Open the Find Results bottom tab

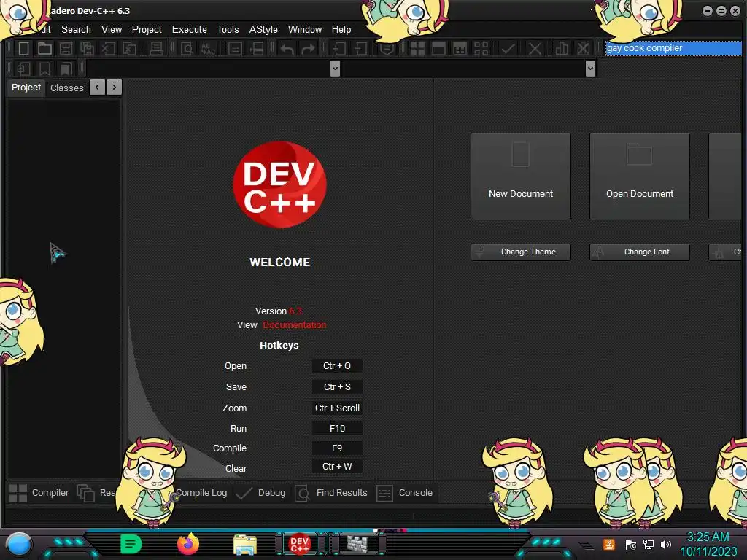coord(332,493)
